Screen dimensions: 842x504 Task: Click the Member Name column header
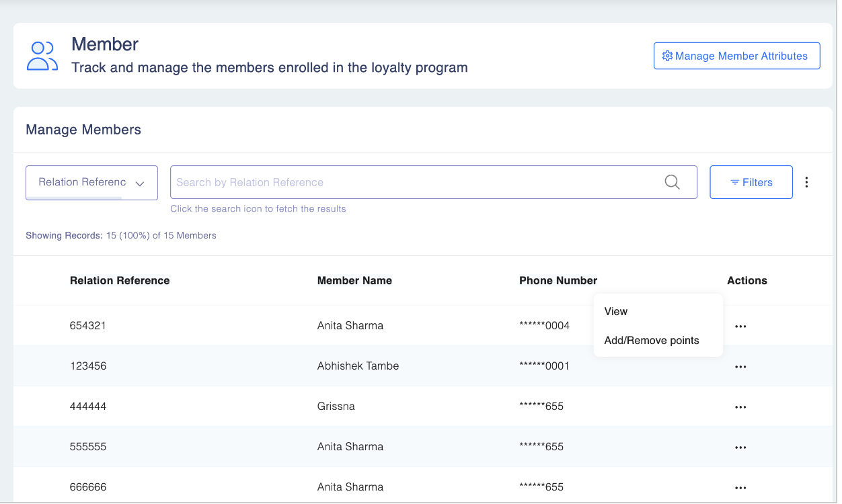354,281
